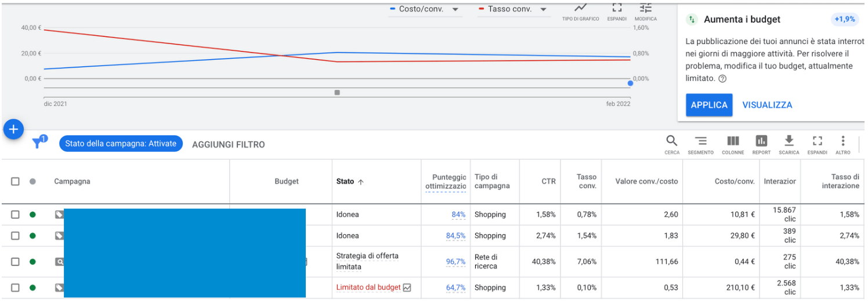Open the Costo/conv. metric dropdown

pyautogui.click(x=425, y=9)
